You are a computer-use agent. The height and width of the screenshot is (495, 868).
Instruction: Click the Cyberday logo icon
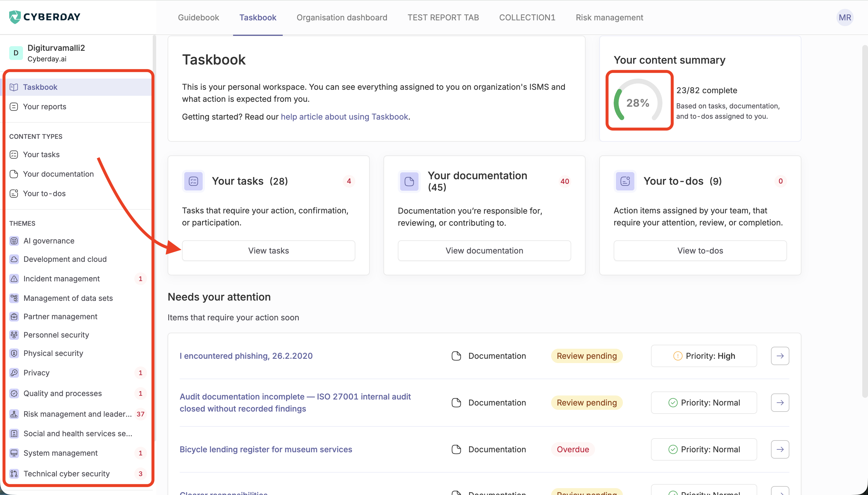(x=15, y=17)
